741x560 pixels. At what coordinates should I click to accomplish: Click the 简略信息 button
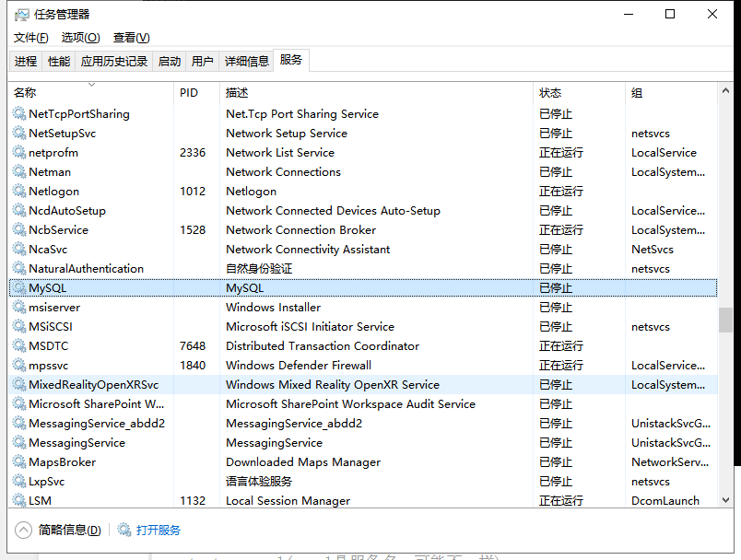(x=57, y=530)
